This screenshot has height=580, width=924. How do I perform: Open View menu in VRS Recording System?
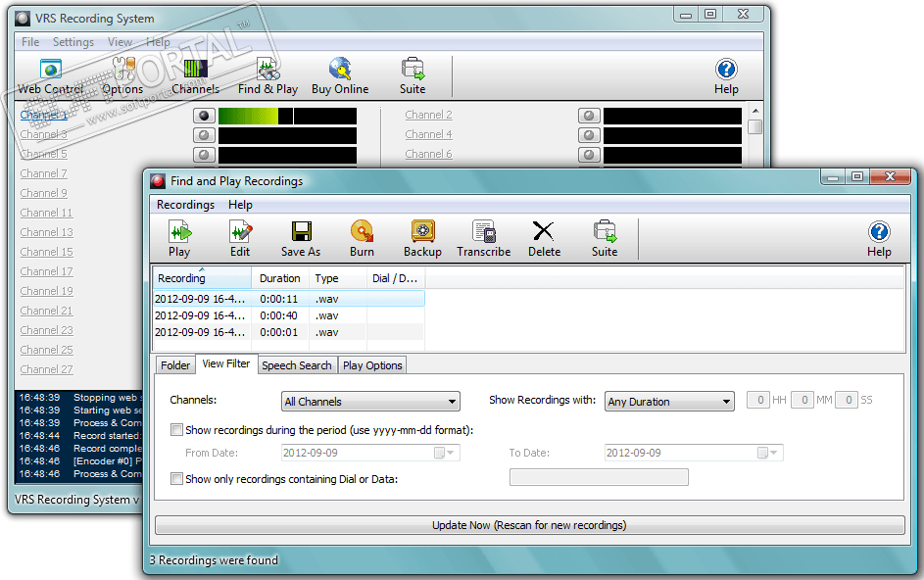(x=120, y=42)
